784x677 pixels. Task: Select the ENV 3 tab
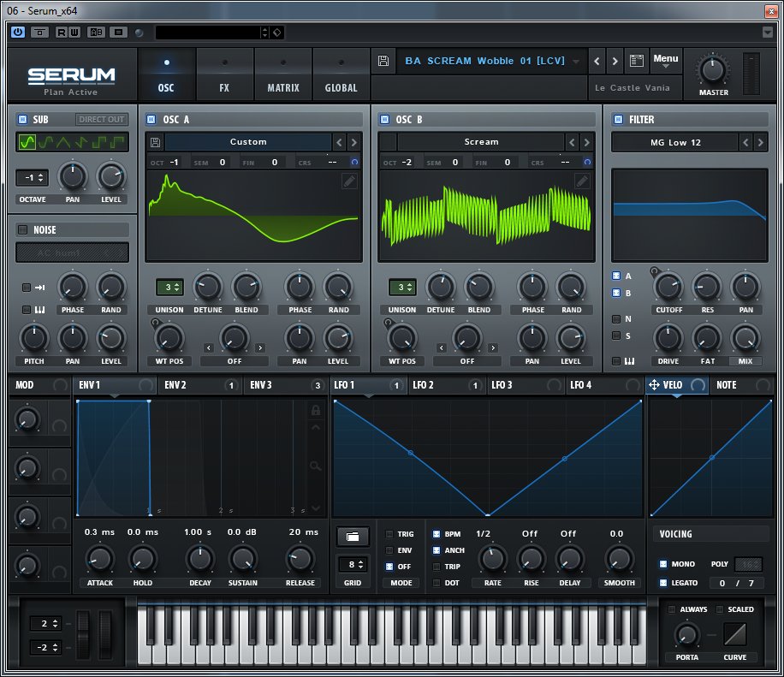286,385
